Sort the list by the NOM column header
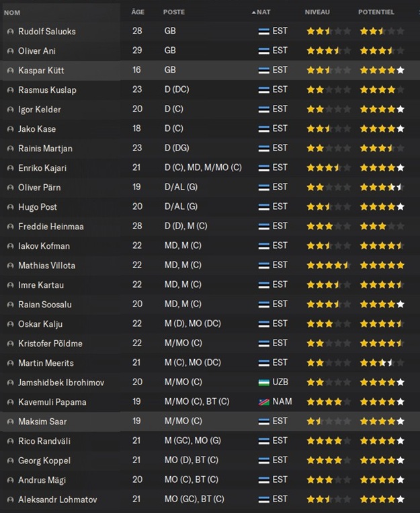 point(12,12)
